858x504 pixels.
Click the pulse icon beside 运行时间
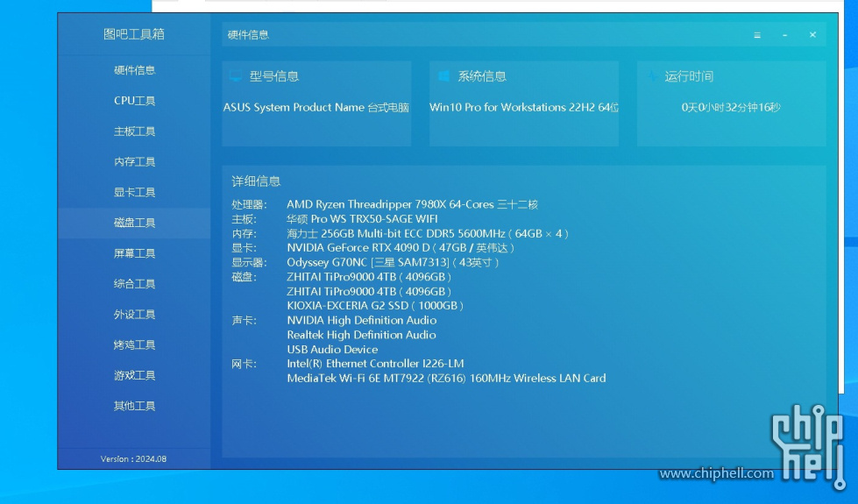click(x=652, y=76)
